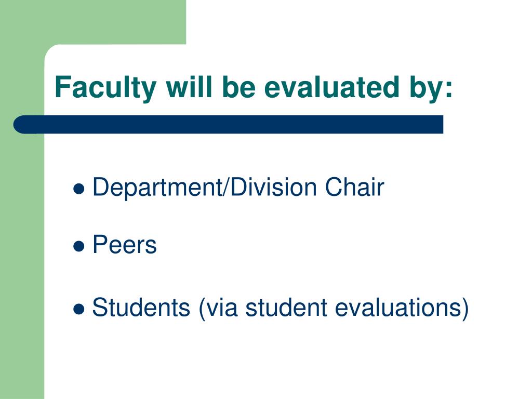Image resolution: width=532 pixels, height=399 pixels.
Task: Click the word 'evaluations)' at line end
Action: [x=402, y=308]
